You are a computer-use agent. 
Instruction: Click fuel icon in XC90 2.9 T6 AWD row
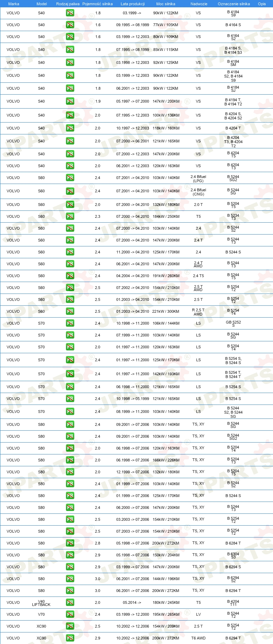click(70, 638)
